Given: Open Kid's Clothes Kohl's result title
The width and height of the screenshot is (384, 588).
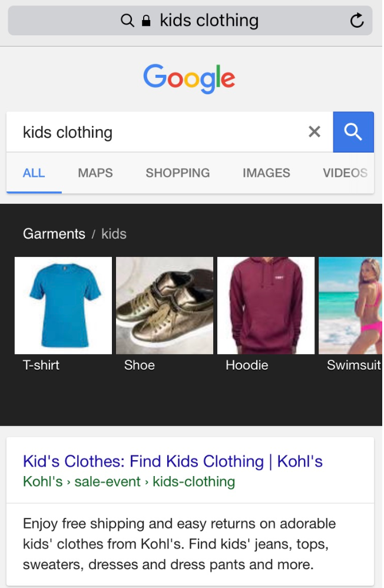Looking at the screenshot, I should click(x=173, y=461).
